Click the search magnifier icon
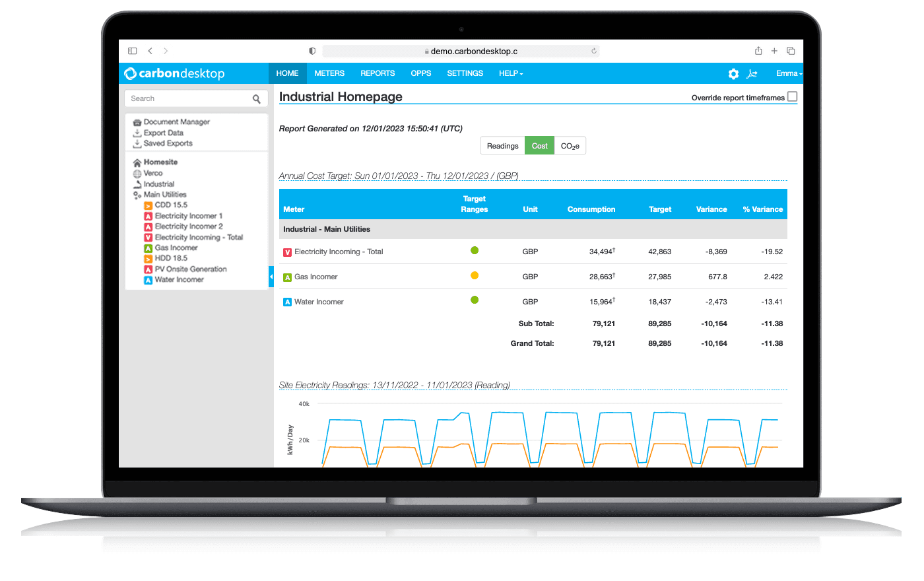The image size is (924, 581). pyautogui.click(x=256, y=99)
